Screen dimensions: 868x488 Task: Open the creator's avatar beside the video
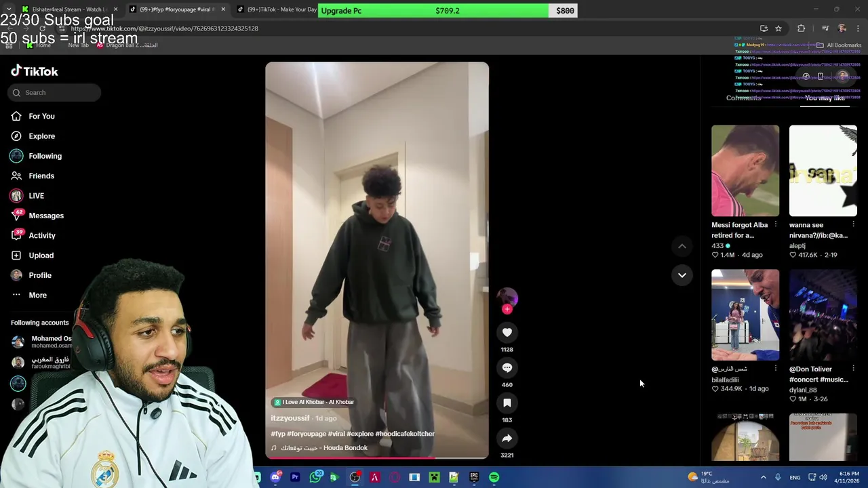click(507, 297)
